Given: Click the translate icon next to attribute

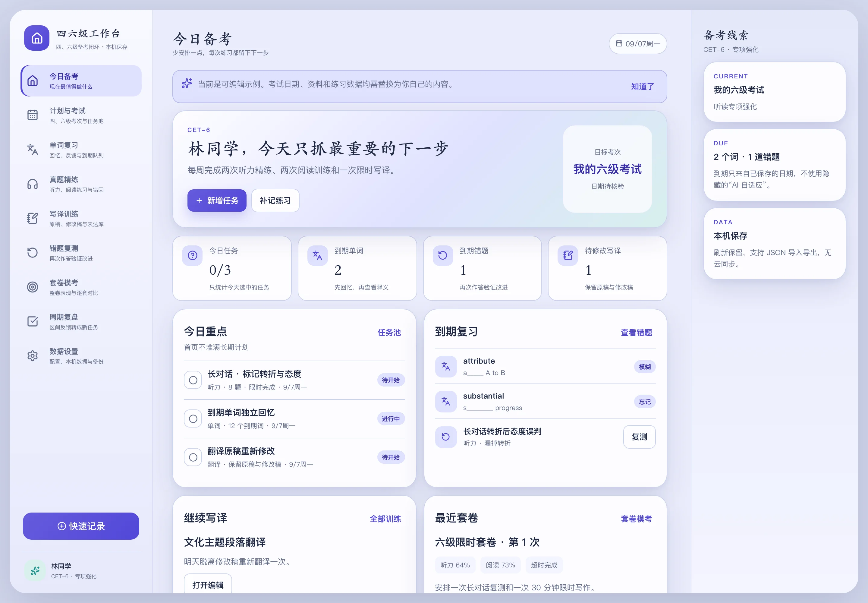Looking at the screenshot, I should (x=446, y=367).
